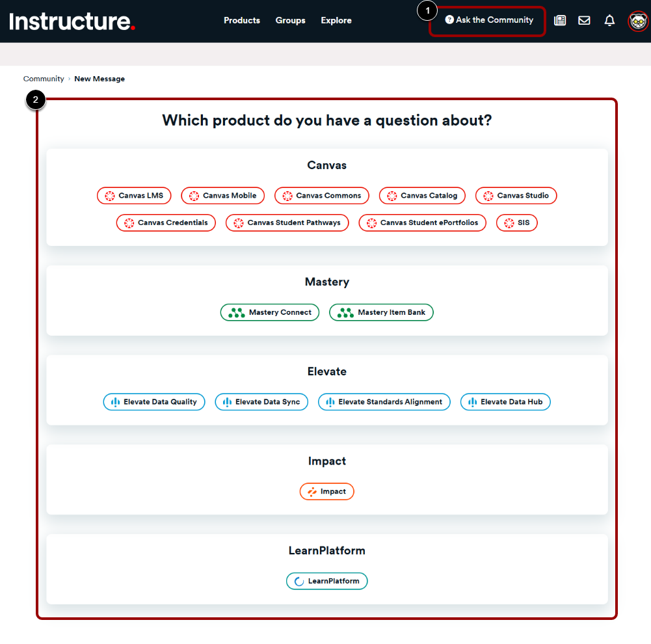The image size is (651, 644).
Task: Click the Instructure logo
Action: [72, 21]
